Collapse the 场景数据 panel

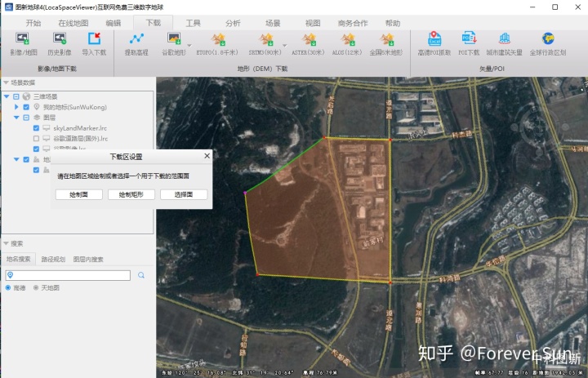(6, 82)
